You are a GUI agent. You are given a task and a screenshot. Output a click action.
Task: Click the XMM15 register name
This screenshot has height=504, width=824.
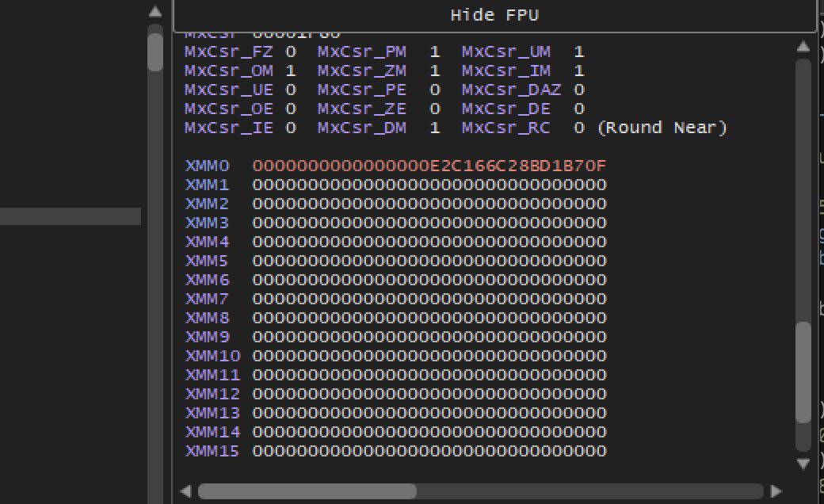point(212,451)
